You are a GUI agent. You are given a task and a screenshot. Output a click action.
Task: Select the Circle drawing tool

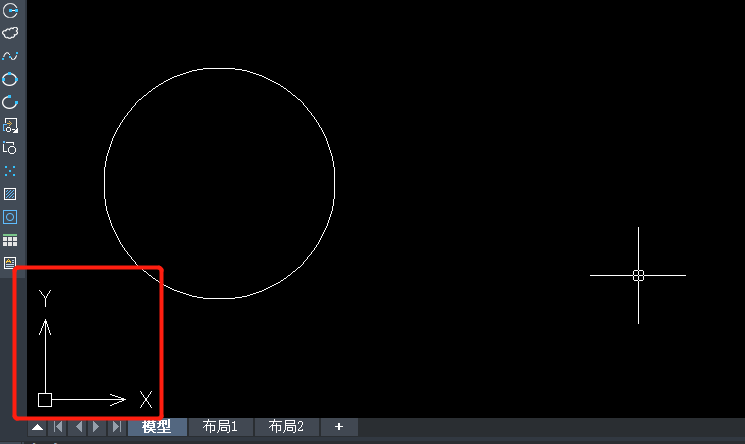[10, 10]
